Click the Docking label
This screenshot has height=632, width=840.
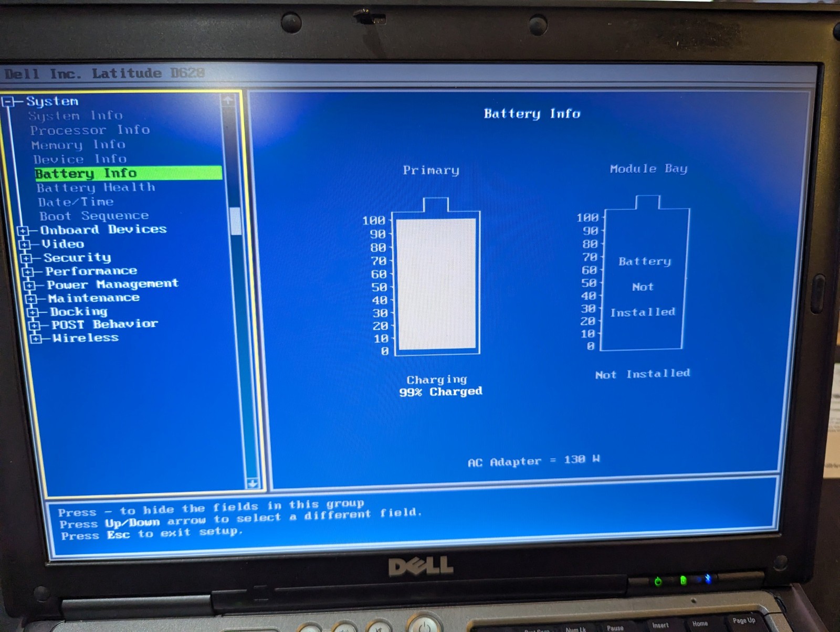pos(79,311)
